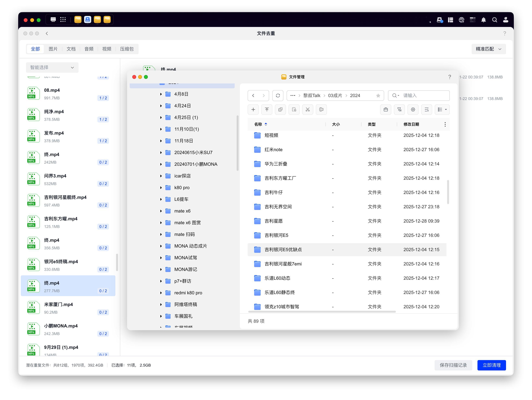Open the list view mode dropdown
This screenshot has height=400, width=532.
(442, 110)
